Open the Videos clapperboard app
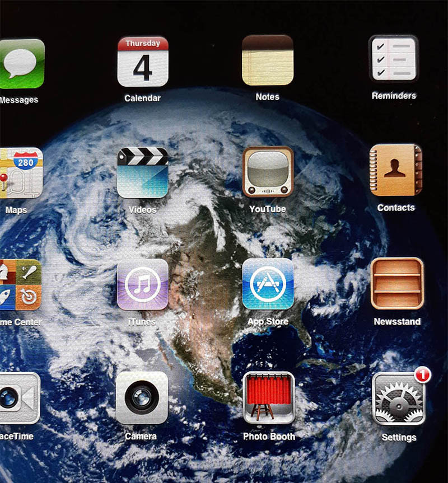448x483 pixels. [x=143, y=172]
